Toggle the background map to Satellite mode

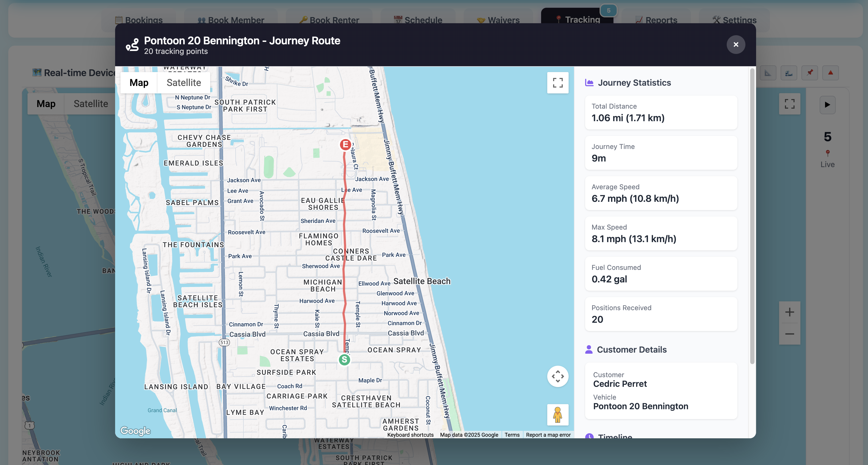click(x=90, y=103)
